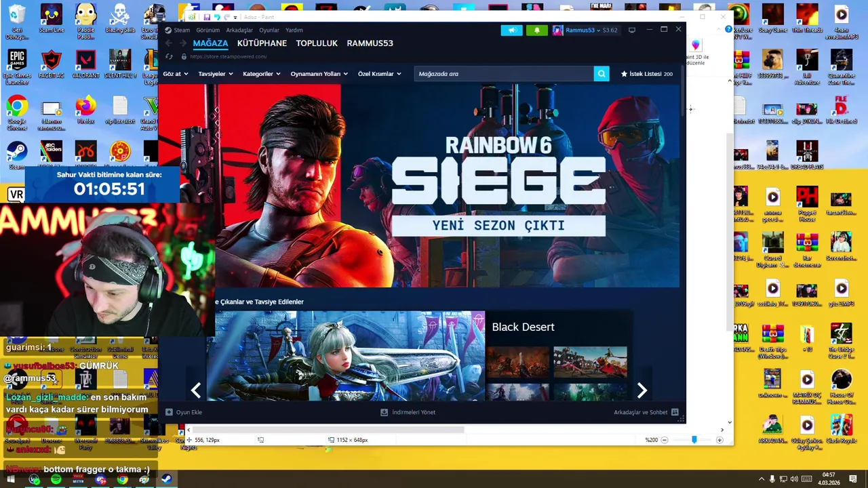Go back using Steam's back arrow
The image size is (868, 488).
tap(169, 43)
